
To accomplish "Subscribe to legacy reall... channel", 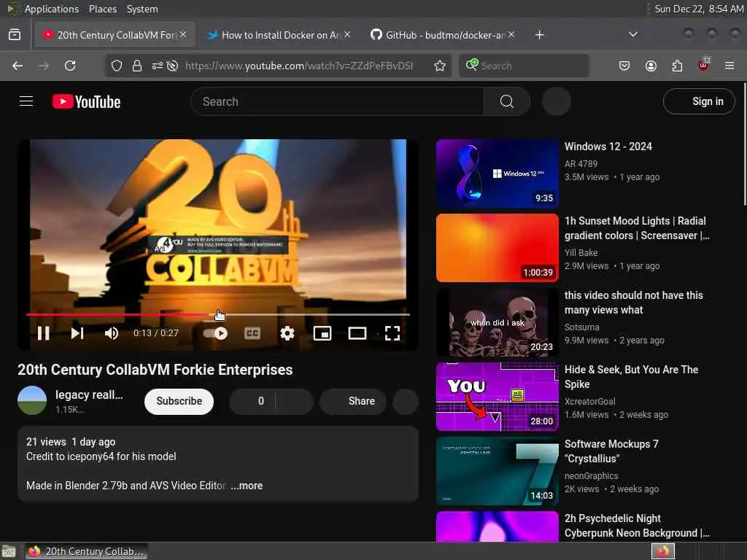I will pyautogui.click(x=179, y=401).
